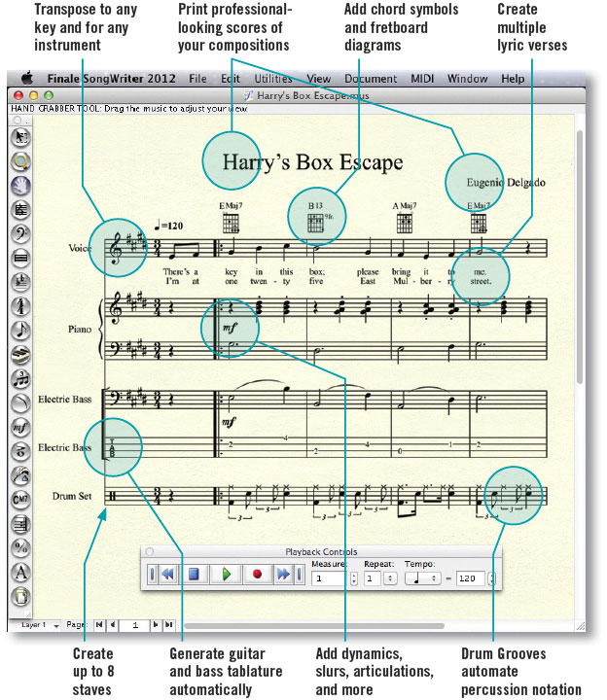Viewport: 607px width, 700px height.
Task: Click the "A Maj7" chord symbol
Action: 405,206
